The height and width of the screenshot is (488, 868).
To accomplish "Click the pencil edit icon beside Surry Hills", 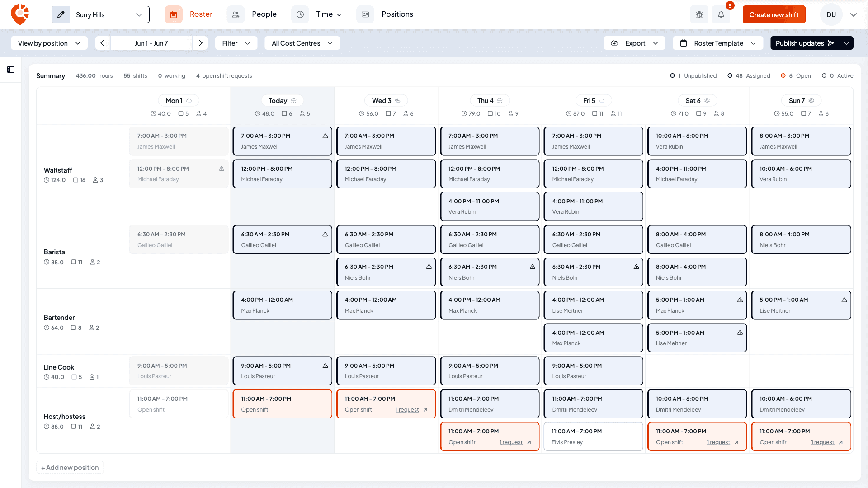I will 61,14.
